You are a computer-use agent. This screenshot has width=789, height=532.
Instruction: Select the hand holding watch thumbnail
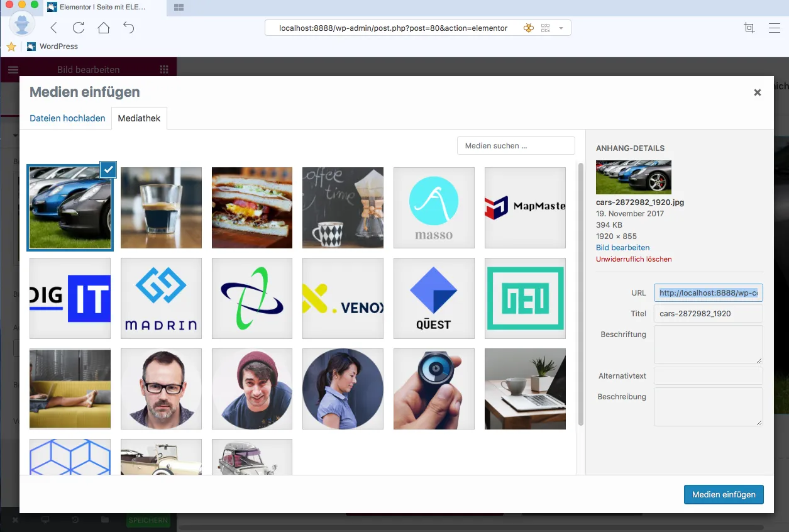tap(434, 389)
